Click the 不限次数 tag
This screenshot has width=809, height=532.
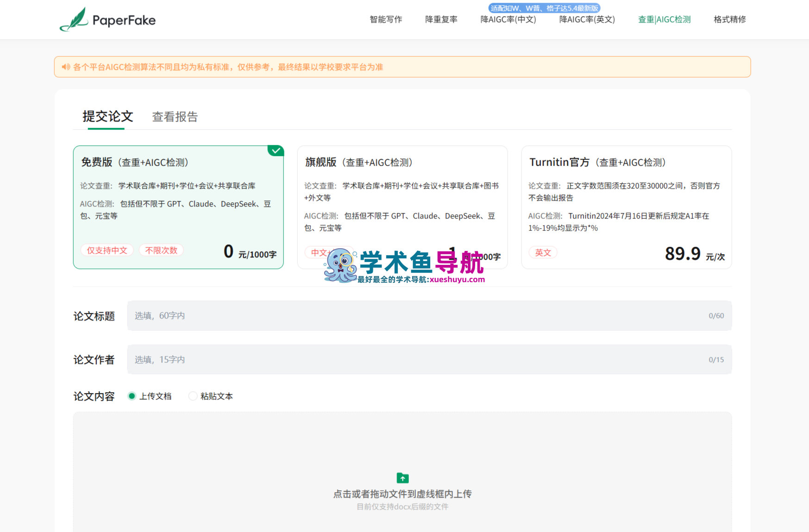pos(161,250)
